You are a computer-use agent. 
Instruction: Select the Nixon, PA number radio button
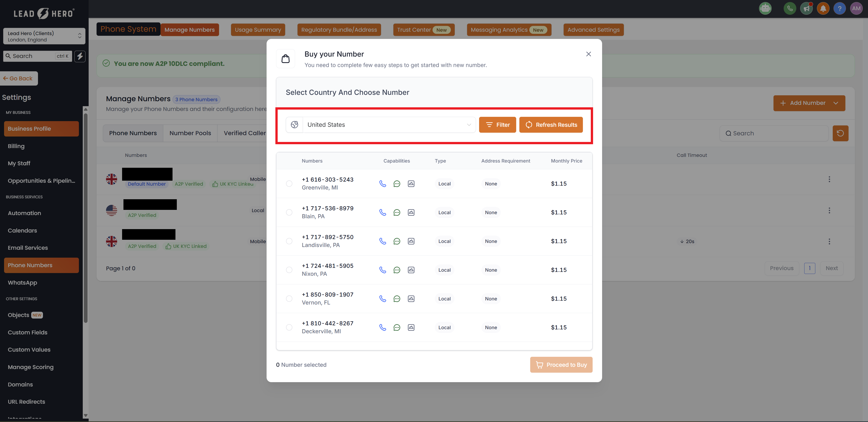click(289, 270)
